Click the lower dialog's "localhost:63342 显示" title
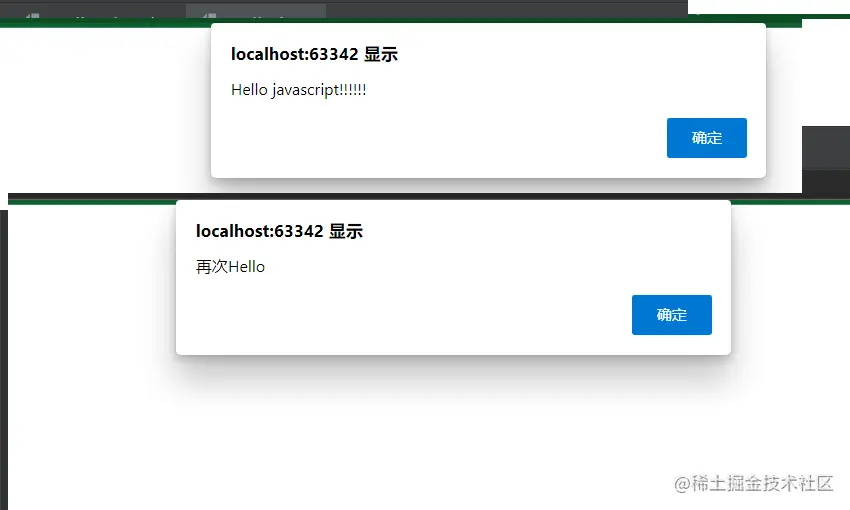This screenshot has height=510, width=850. click(279, 231)
